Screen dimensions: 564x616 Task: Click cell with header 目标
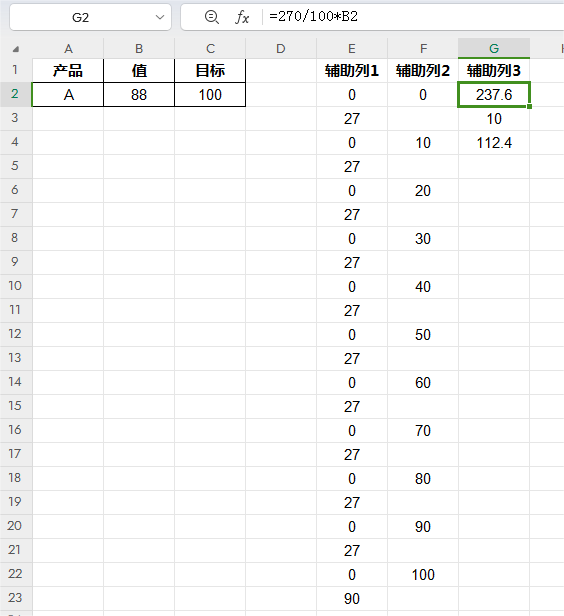(210, 71)
